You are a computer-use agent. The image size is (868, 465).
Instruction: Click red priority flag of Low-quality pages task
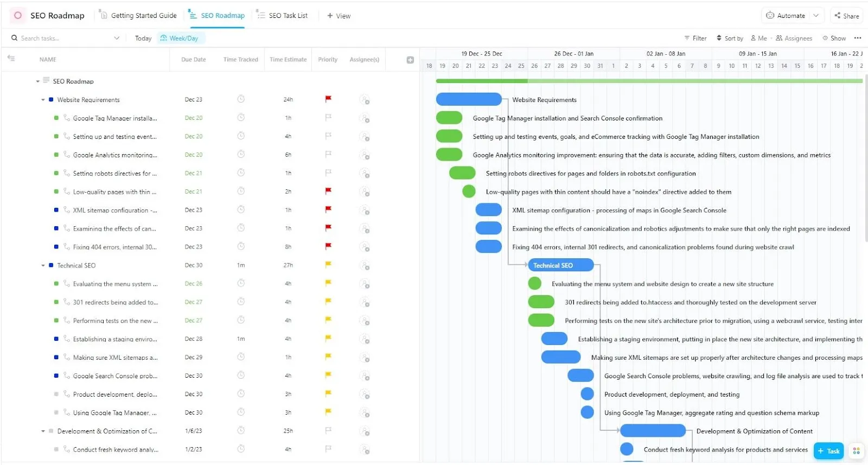(328, 191)
